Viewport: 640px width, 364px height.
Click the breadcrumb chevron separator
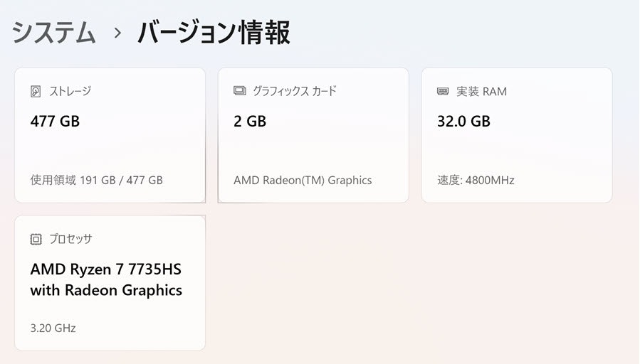coord(117,33)
